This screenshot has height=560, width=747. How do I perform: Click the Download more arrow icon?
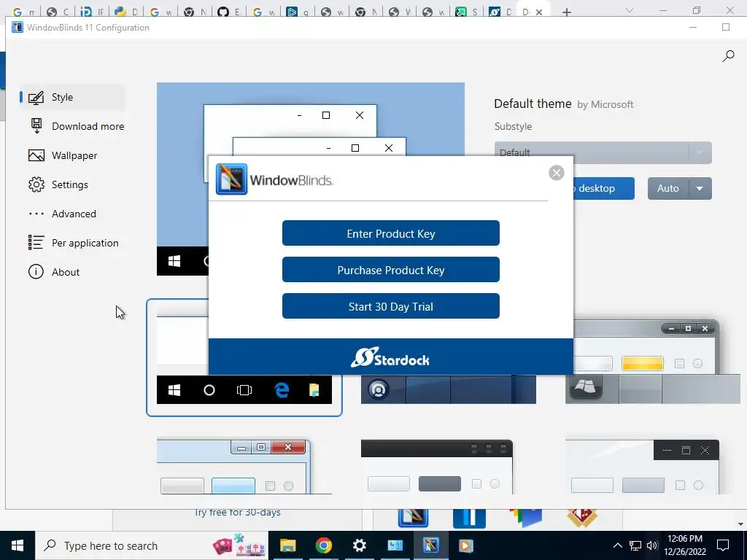pos(36,126)
